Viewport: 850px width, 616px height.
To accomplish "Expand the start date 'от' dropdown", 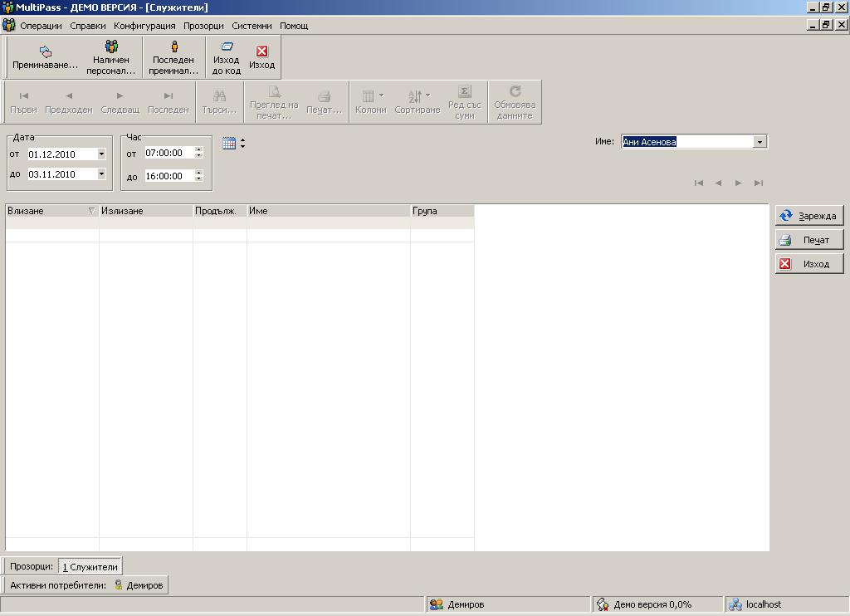I will [x=101, y=154].
